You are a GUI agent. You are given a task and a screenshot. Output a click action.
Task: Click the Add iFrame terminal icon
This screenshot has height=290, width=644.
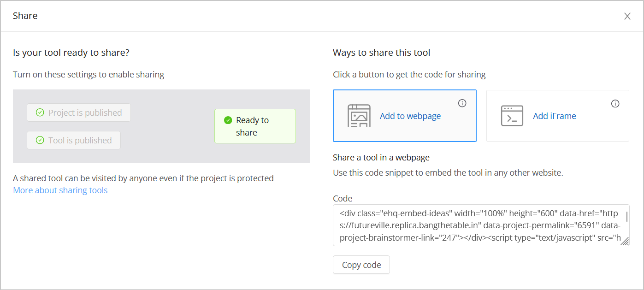tap(512, 116)
